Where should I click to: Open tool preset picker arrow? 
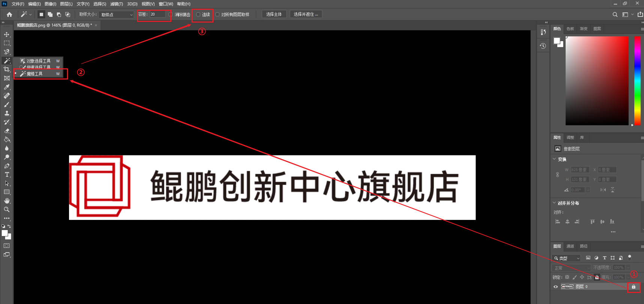30,14
